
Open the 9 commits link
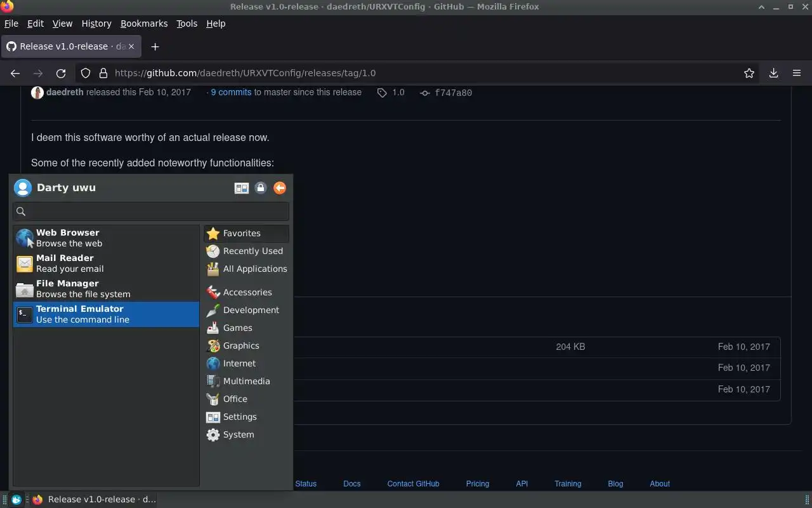coord(231,92)
